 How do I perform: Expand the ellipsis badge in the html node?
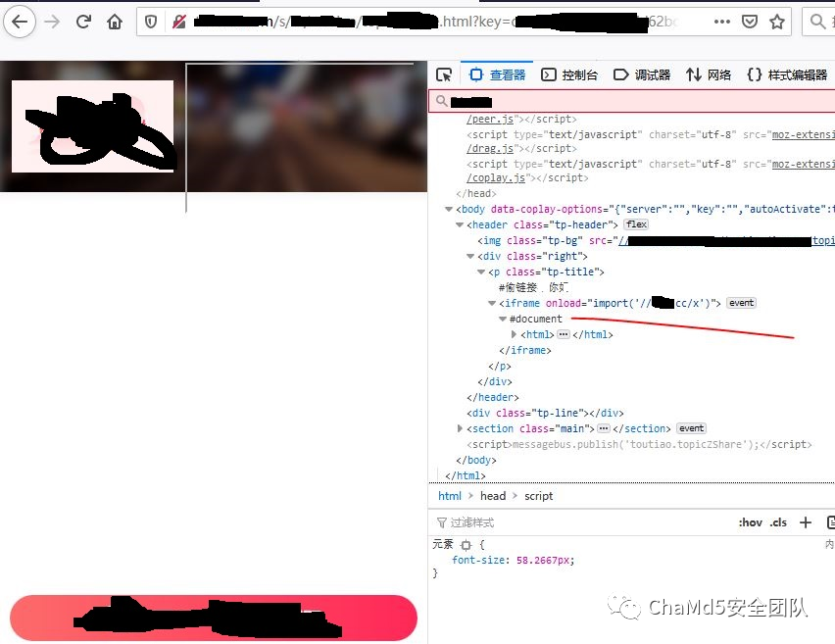coord(564,334)
